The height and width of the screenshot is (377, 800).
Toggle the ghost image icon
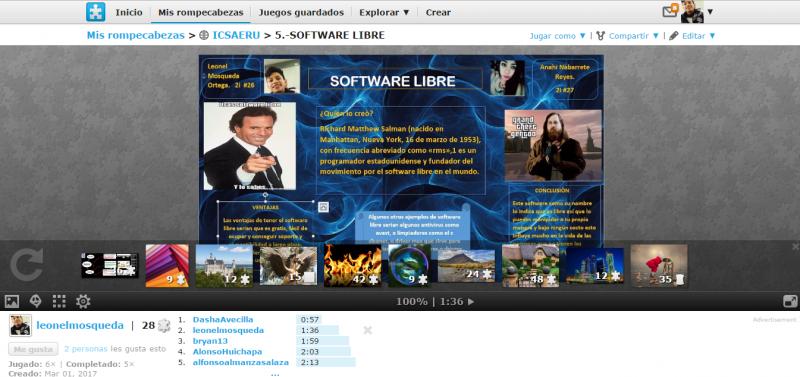click(x=36, y=301)
